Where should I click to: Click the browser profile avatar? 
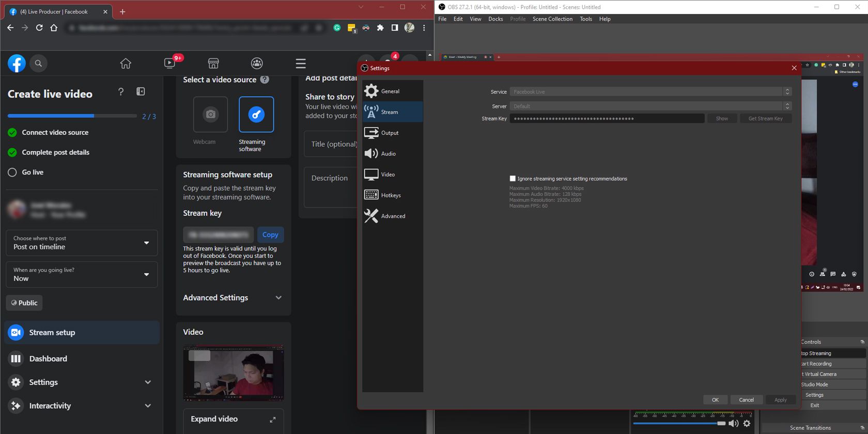point(409,28)
